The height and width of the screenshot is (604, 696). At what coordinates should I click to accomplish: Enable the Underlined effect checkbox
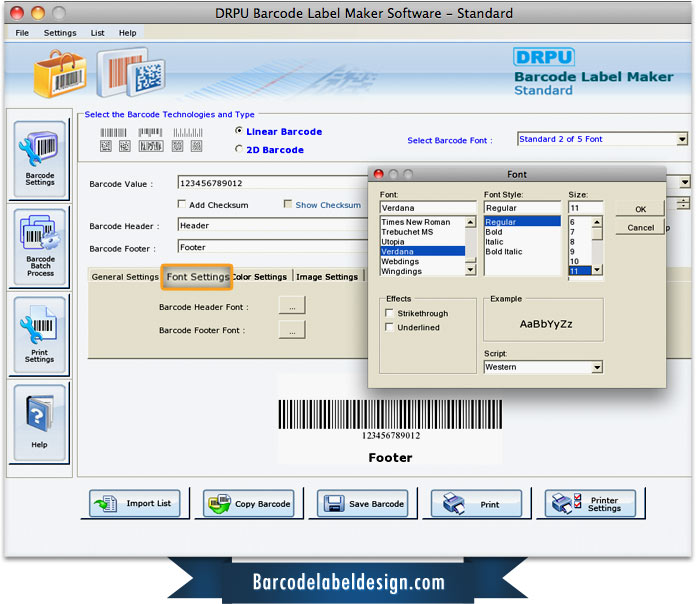point(389,328)
